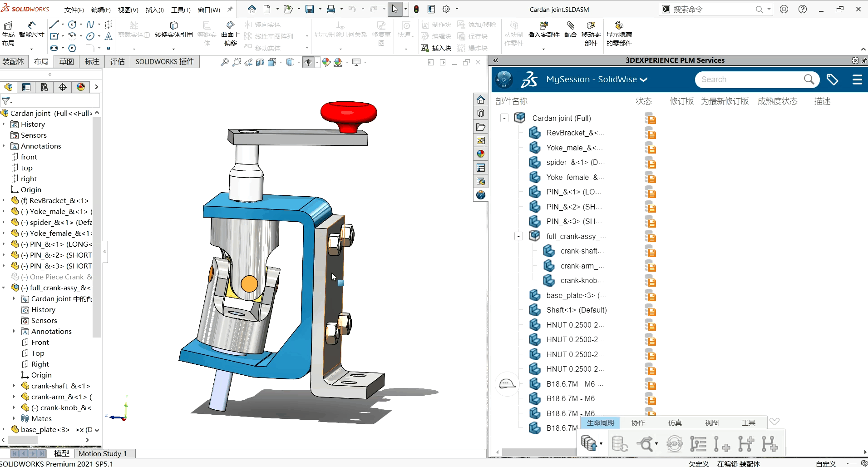The width and height of the screenshot is (868, 467).
Task: Select spider_&<1> row in PLM tree
Action: 576,162
